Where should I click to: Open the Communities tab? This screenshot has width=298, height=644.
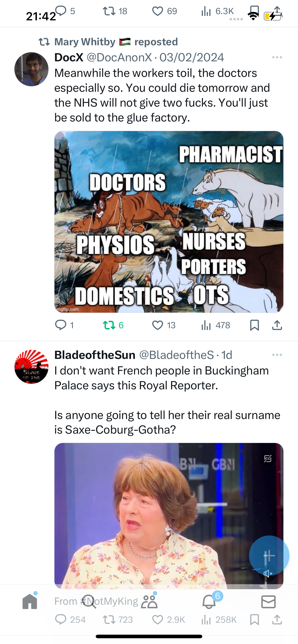point(149,602)
